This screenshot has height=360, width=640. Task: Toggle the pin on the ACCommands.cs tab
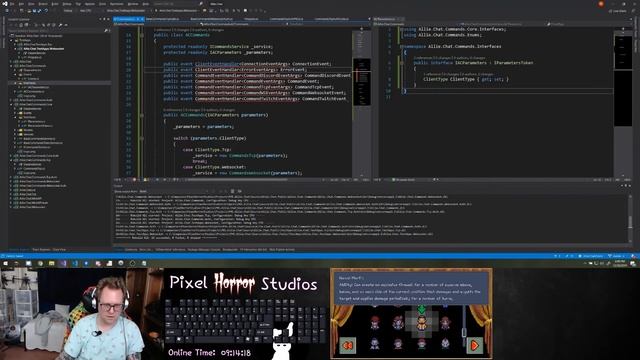[x=138, y=19]
